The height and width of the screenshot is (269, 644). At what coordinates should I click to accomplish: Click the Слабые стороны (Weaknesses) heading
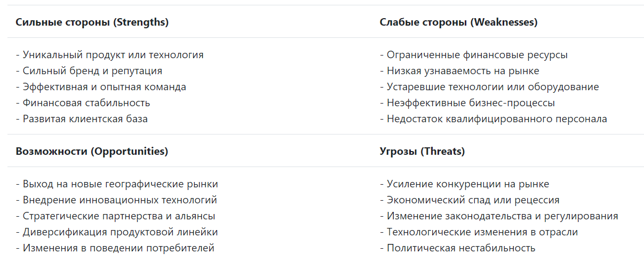pyautogui.click(x=458, y=22)
